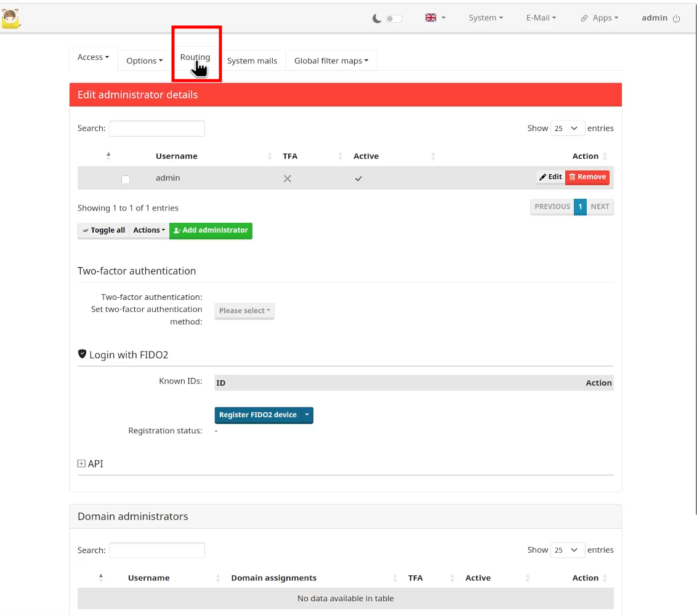Focus the Domain administrators Search field

[x=157, y=550]
